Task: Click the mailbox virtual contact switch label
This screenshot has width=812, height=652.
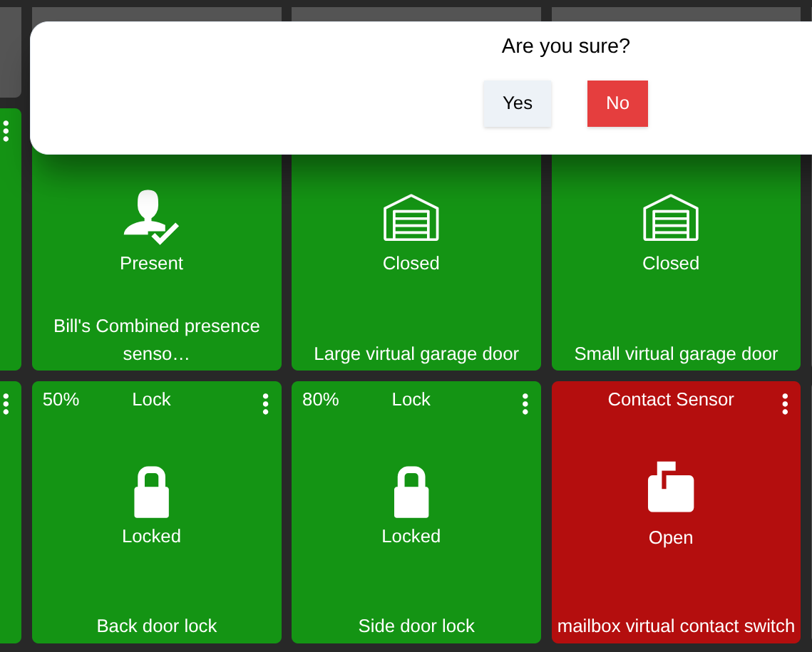Action: coord(675,626)
